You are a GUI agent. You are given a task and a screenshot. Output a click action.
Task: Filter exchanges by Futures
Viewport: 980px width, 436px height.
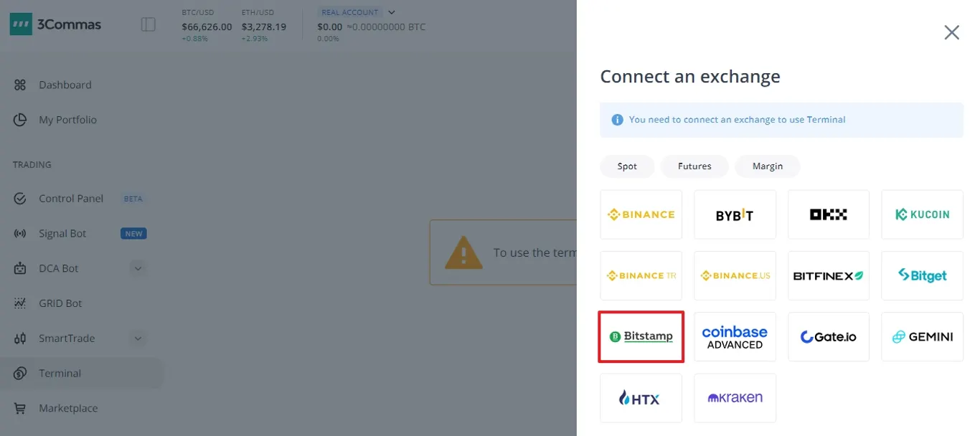click(694, 166)
